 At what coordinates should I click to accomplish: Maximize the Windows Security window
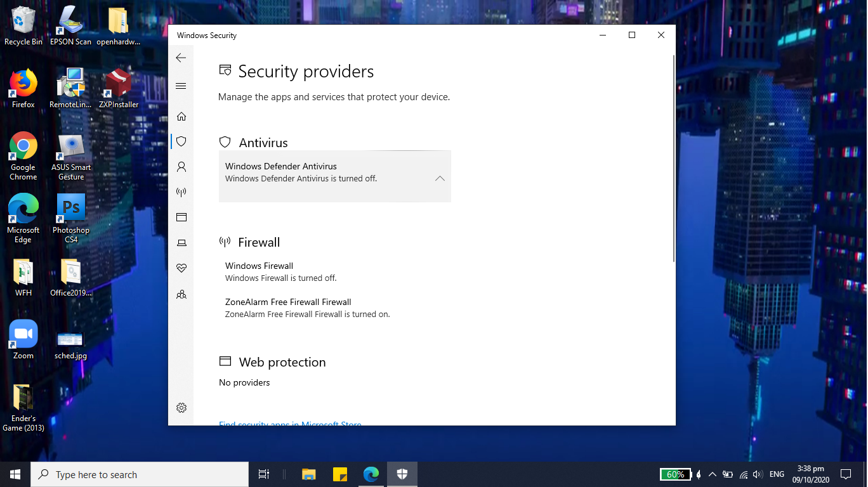[x=632, y=36]
